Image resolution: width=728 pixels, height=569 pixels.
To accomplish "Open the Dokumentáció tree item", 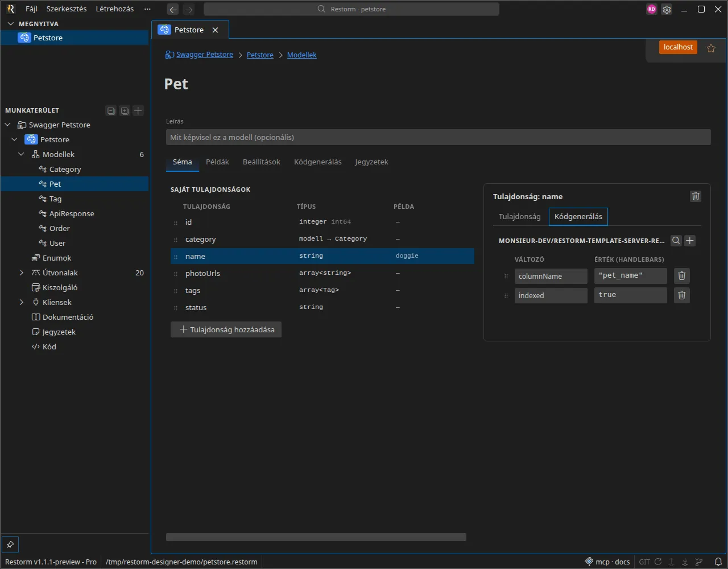I will pos(75,318).
